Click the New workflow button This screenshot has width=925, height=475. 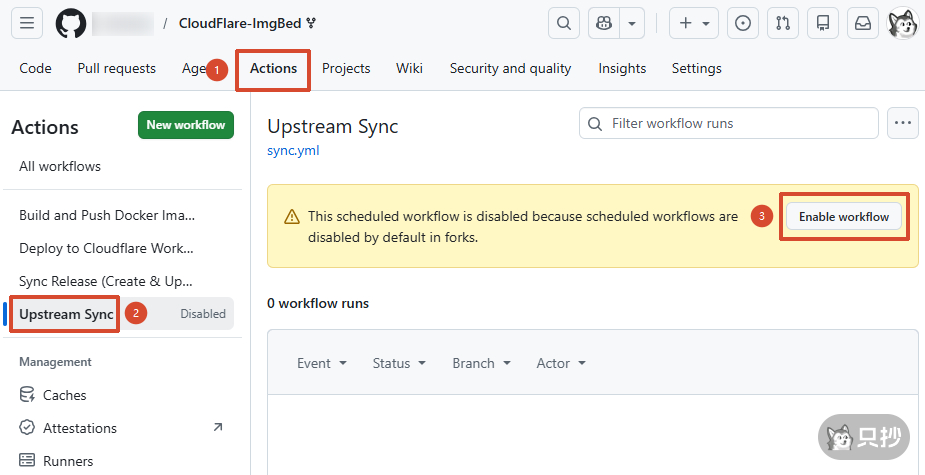coord(186,125)
